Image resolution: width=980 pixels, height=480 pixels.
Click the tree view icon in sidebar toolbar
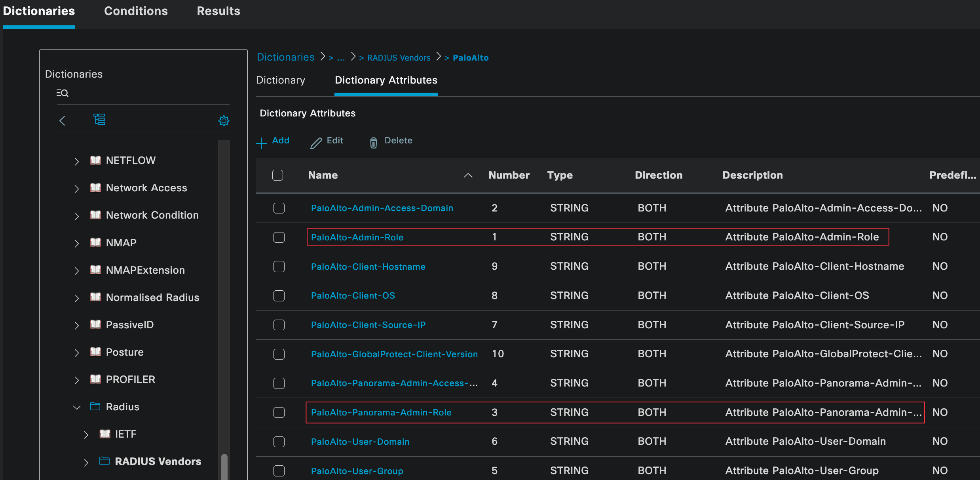(99, 119)
